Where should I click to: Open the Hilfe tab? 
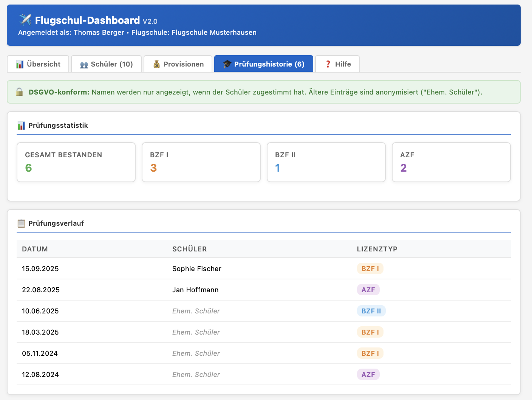[337, 64]
